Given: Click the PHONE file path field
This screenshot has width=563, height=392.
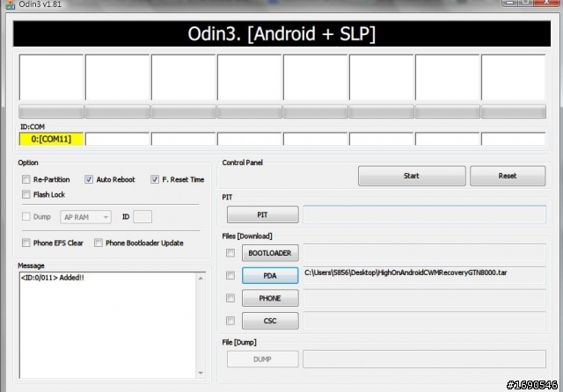Looking at the screenshot, I should pyautogui.click(x=424, y=298).
